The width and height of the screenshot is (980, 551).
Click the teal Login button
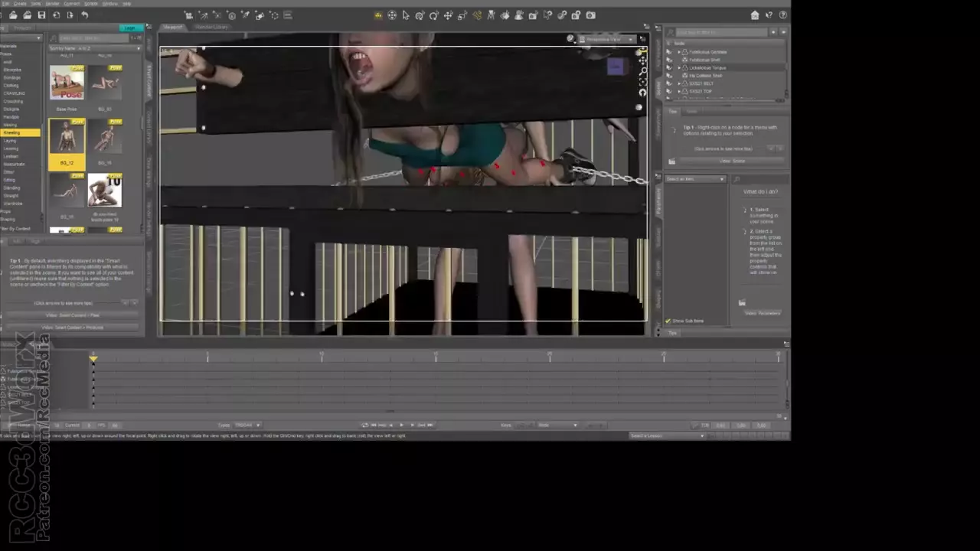pyautogui.click(x=130, y=28)
